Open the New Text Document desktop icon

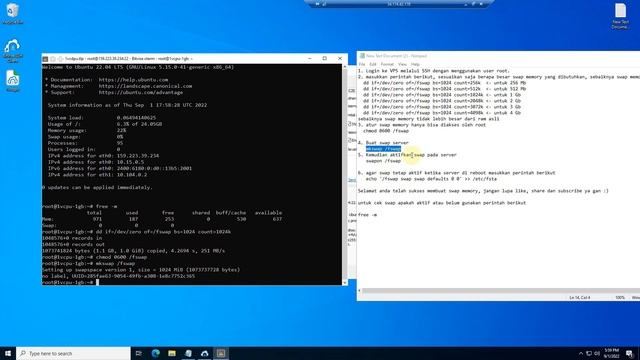point(620,16)
